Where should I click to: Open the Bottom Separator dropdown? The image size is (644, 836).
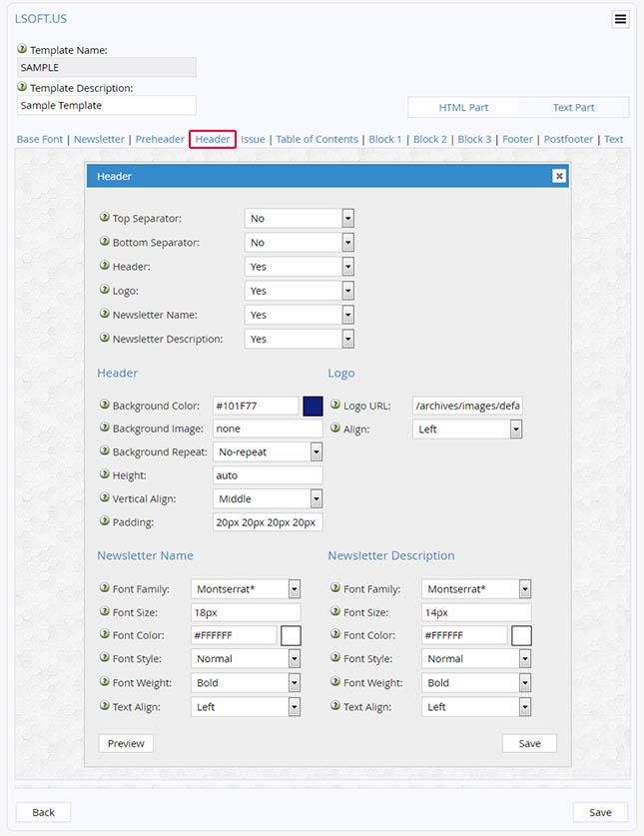[x=300, y=243]
